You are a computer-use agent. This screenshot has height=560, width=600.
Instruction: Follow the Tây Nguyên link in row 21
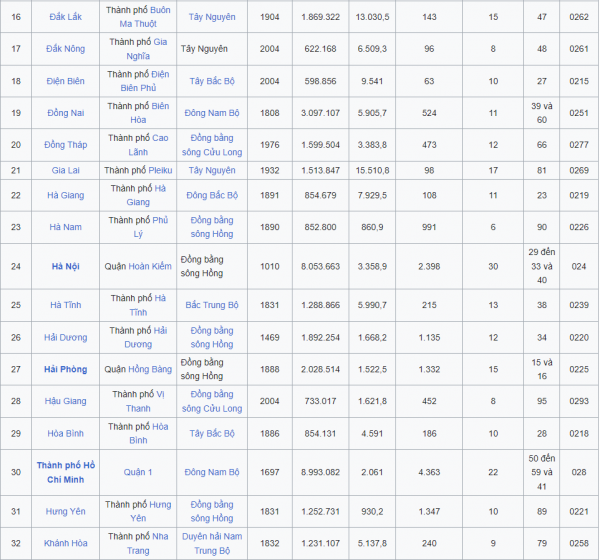212,170
